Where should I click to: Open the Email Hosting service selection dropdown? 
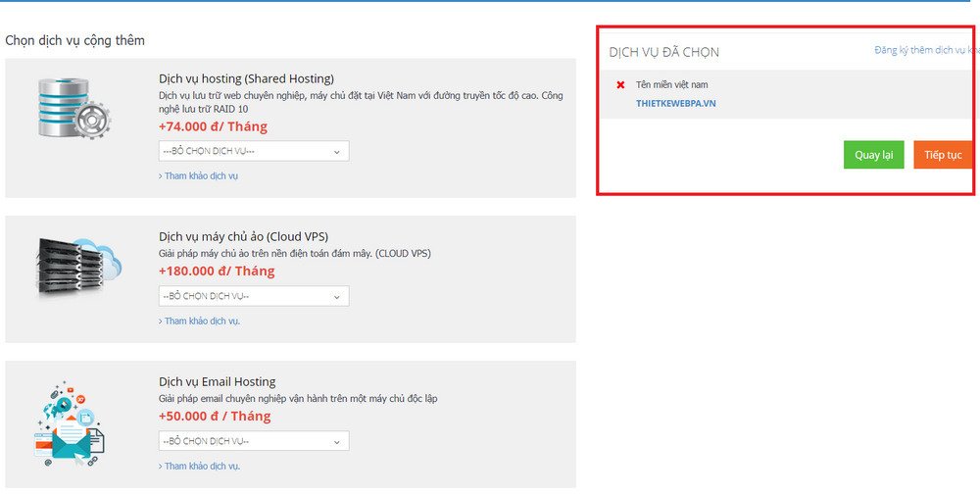pos(254,441)
